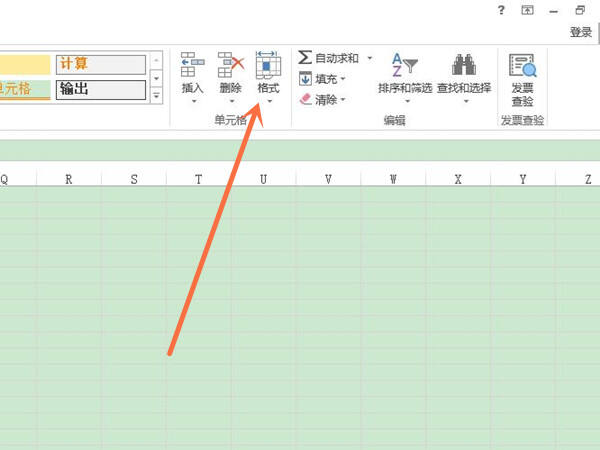Click the Format cells icon
600x450 pixels.
268,65
